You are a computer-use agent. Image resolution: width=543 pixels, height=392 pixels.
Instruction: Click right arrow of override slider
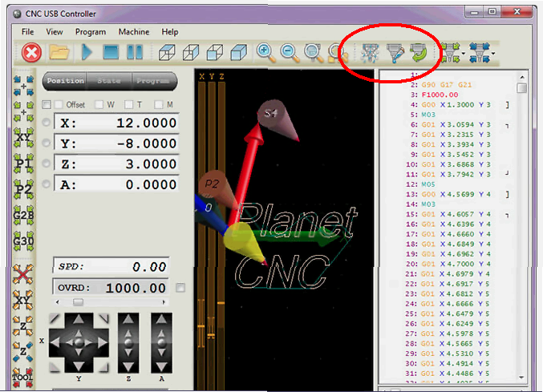click(164, 302)
